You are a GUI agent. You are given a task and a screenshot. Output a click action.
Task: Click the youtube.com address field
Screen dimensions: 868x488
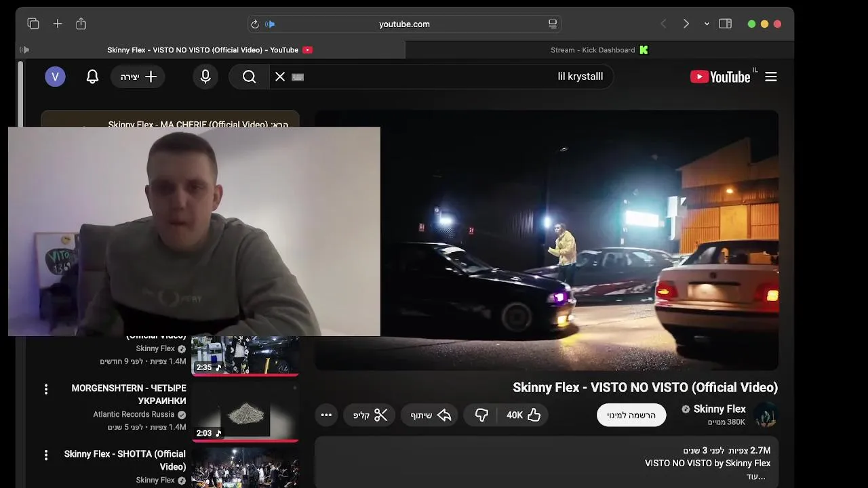404,24
